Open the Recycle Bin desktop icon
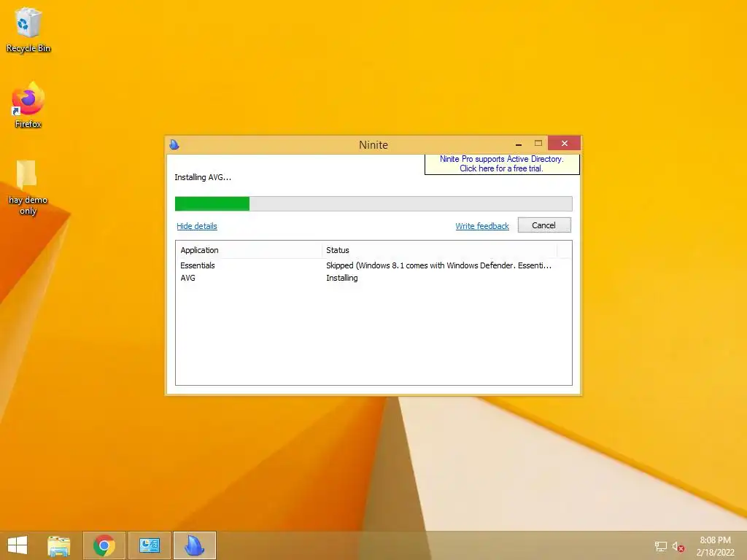Viewport: 747px width, 560px height. pyautogui.click(x=28, y=29)
